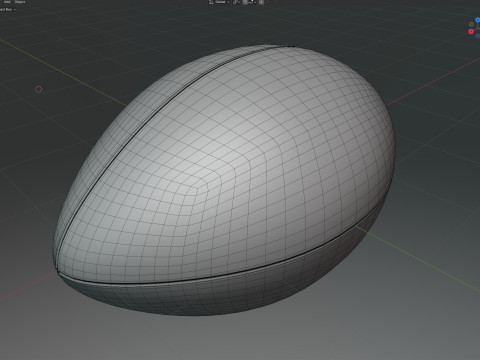Select the football mesh object
The height and width of the screenshot is (360, 480).
[224, 180]
